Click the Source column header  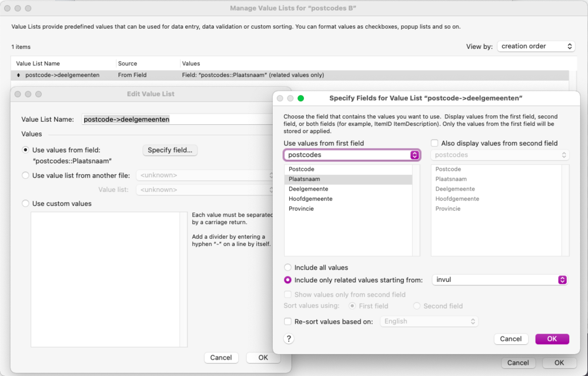[x=128, y=64]
